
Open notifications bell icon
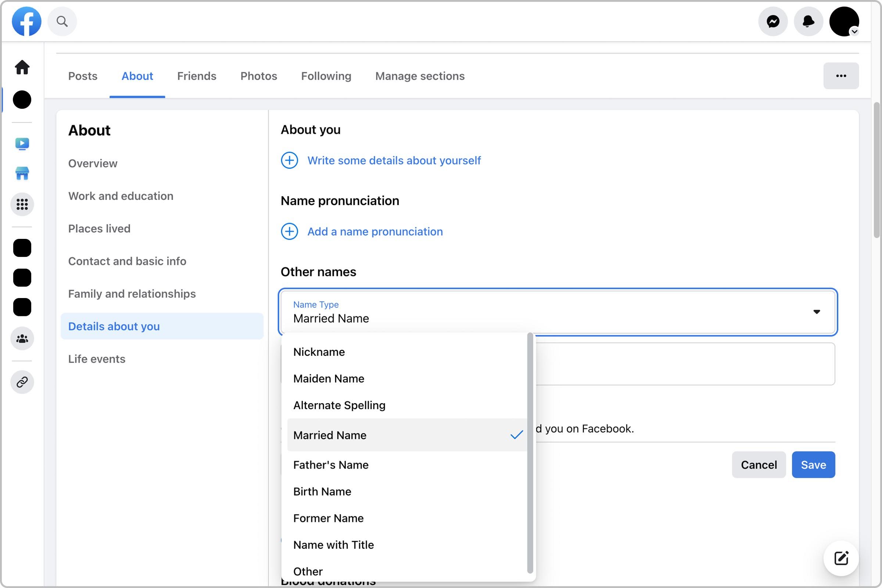(808, 21)
